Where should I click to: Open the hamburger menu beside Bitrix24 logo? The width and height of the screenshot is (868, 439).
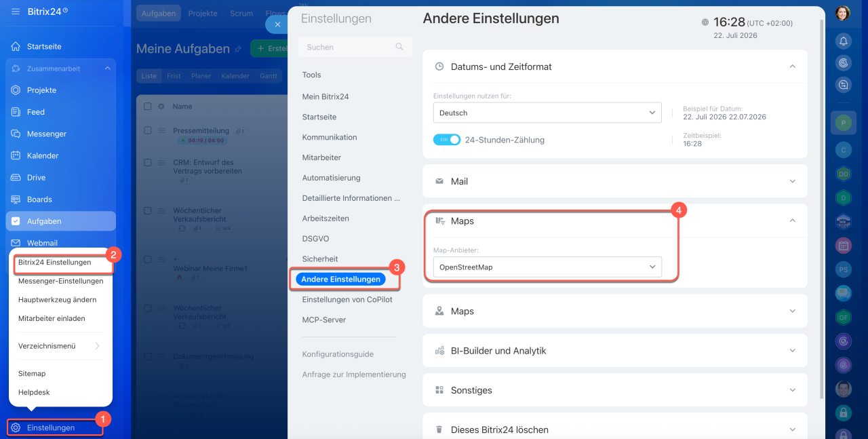point(15,12)
